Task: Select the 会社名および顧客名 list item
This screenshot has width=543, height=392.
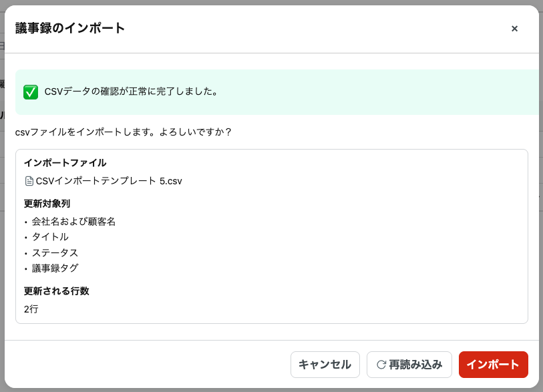Action: pos(73,221)
